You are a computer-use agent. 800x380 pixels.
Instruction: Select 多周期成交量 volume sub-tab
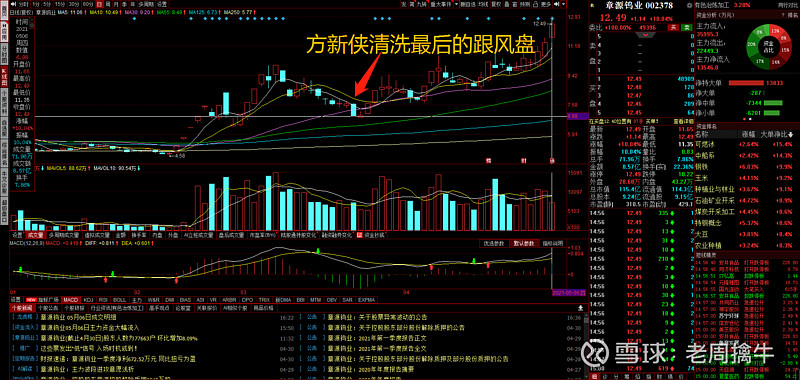pyautogui.click(x=64, y=235)
